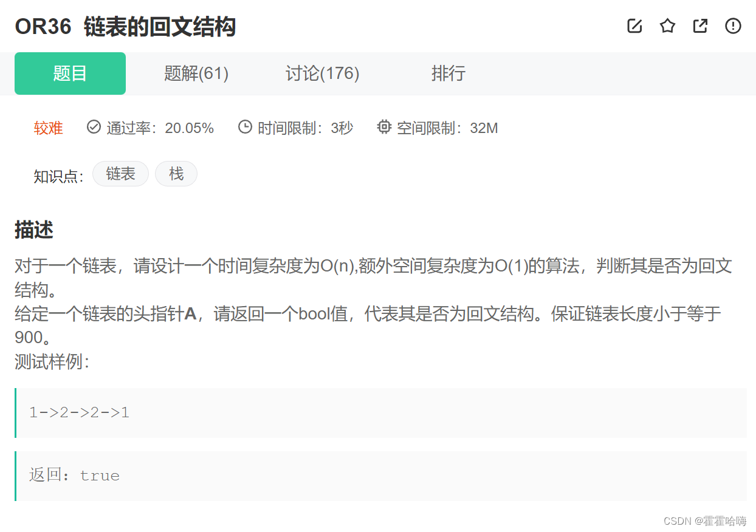Click the 较难 difficulty label

(x=49, y=128)
